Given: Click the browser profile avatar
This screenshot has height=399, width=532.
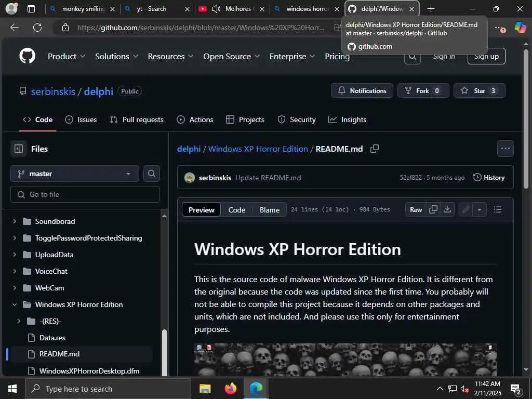Looking at the screenshot, I should pos(11,8).
